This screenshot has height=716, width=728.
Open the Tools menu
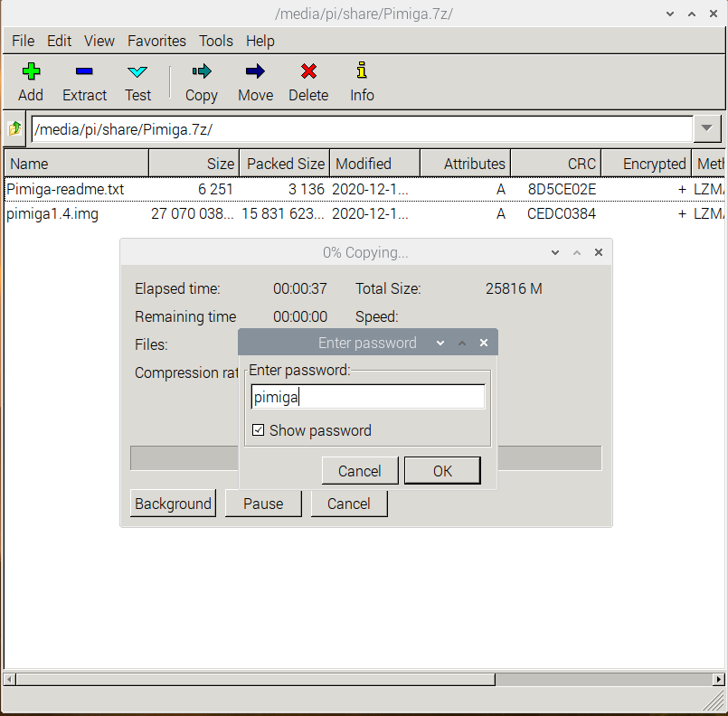tap(216, 41)
